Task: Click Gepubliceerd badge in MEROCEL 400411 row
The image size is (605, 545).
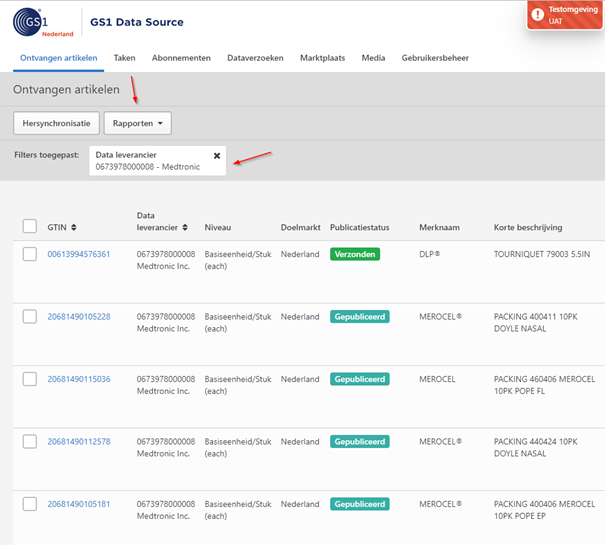Action: click(360, 317)
